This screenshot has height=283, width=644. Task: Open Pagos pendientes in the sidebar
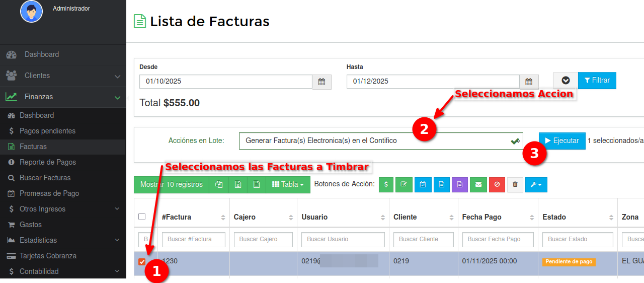47,131
